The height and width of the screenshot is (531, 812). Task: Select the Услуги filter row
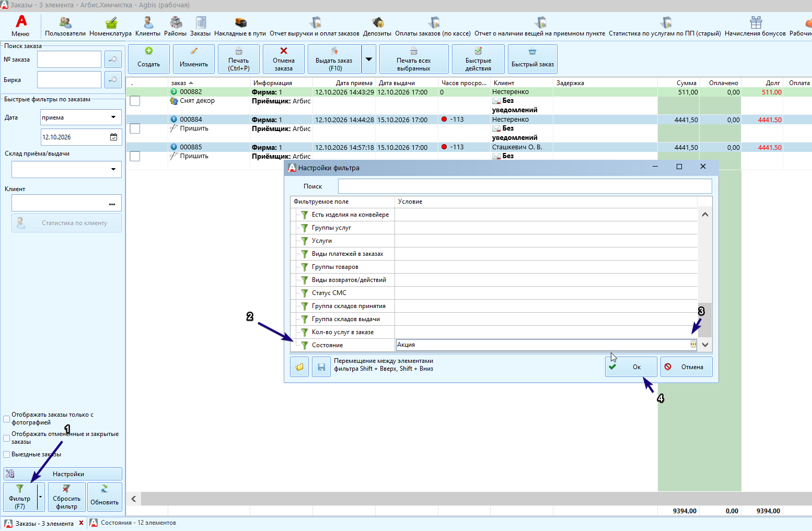[494, 241]
